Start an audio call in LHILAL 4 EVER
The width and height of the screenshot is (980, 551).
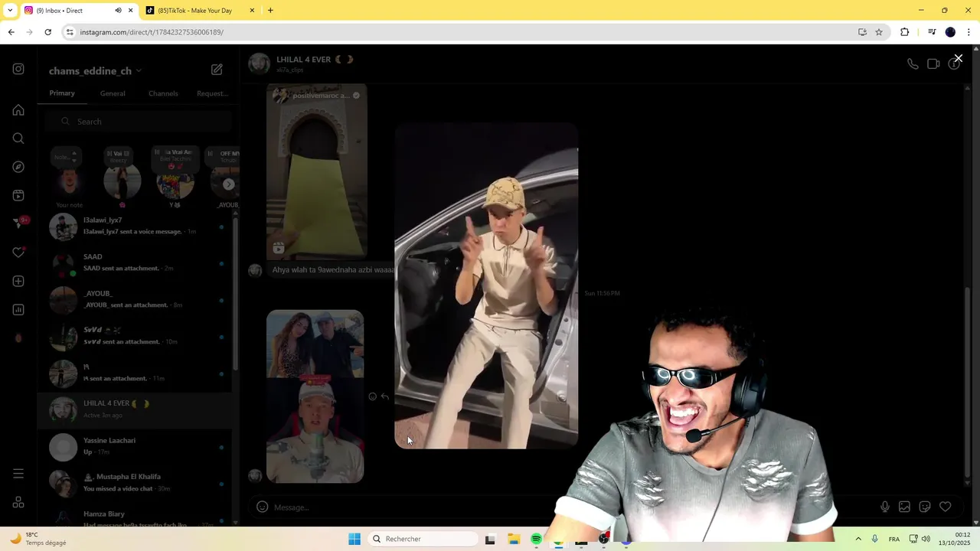coord(913,64)
